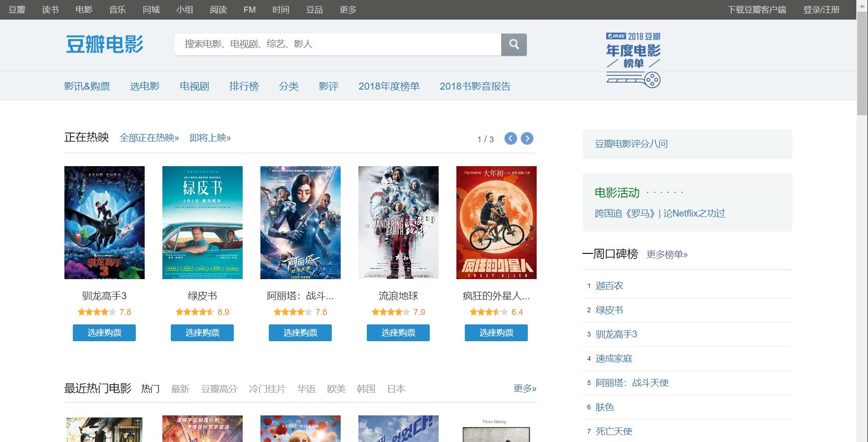Open 流浪地球 poster thumbnail
This screenshot has height=442, width=868.
pos(399,223)
